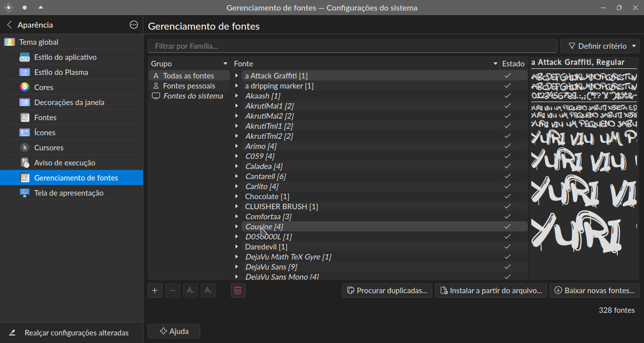Open Tema global settings icon
The width and height of the screenshot is (644, 343).
(10, 42)
